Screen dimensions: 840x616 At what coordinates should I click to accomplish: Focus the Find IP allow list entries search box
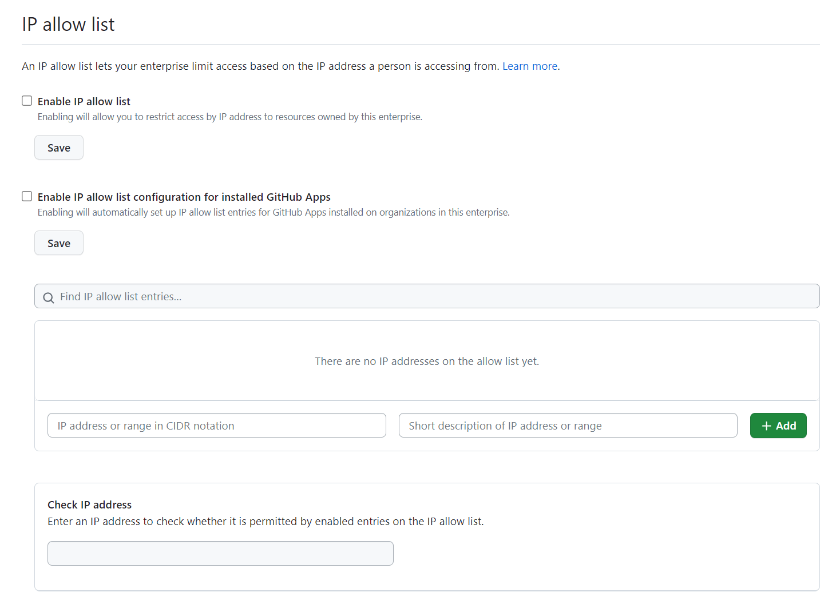[x=427, y=296]
